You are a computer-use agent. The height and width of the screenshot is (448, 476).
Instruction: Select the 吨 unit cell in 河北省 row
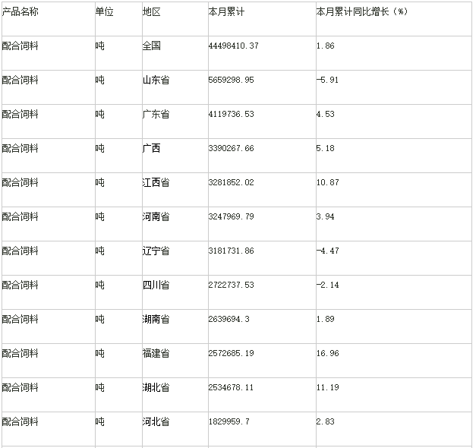(100, 421)
